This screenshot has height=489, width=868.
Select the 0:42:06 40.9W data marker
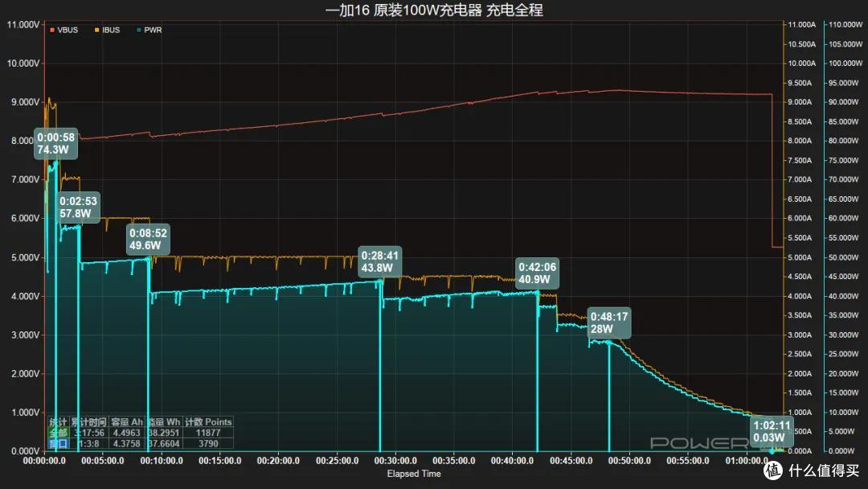[537, 273]
